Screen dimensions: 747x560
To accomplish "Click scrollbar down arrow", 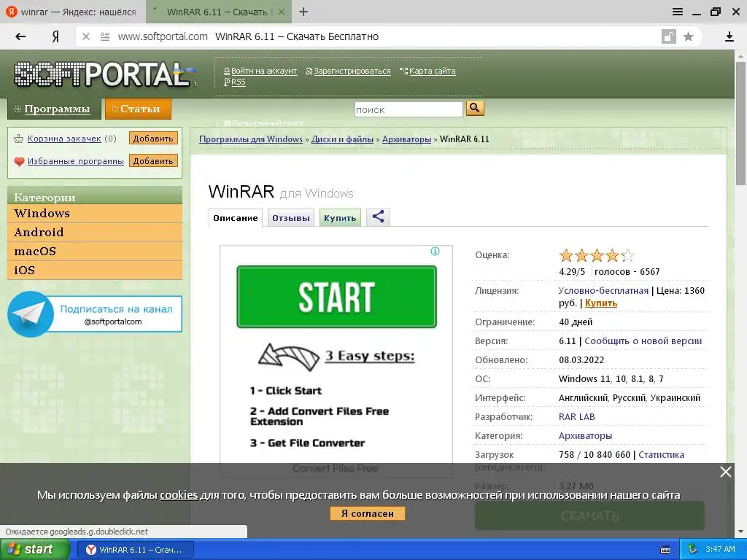I will pos(741,532).
